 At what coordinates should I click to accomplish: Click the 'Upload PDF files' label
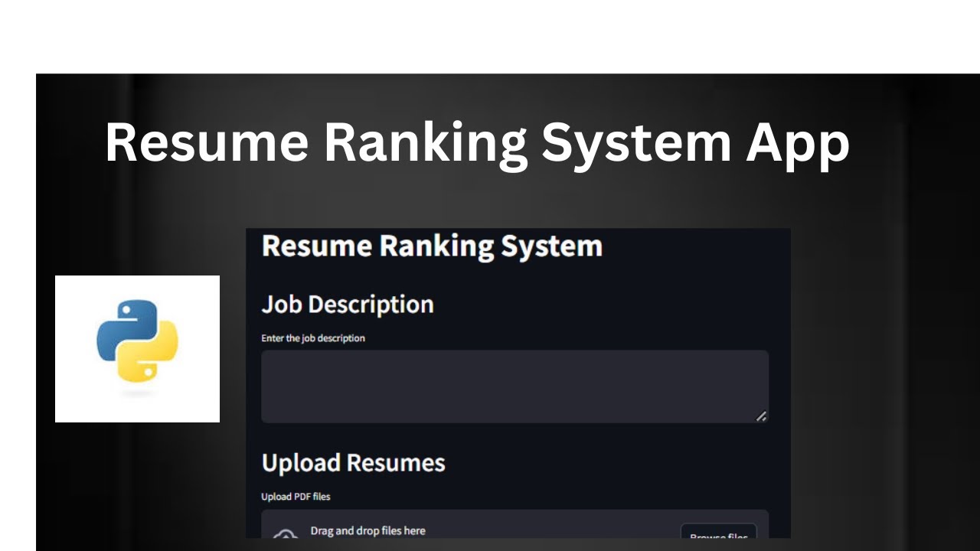pos(296,497)
